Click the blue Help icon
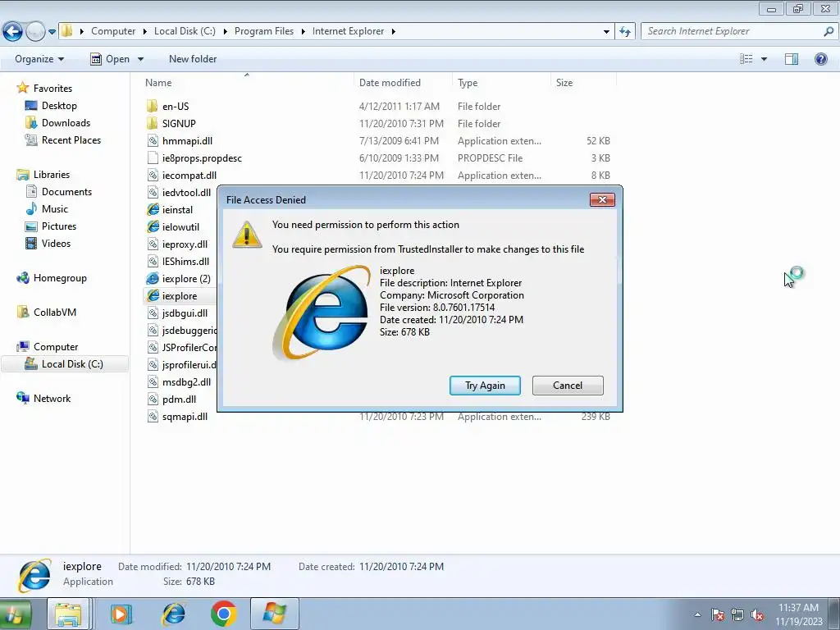Screen dimensions: 840x630 [x=820, y=59]
